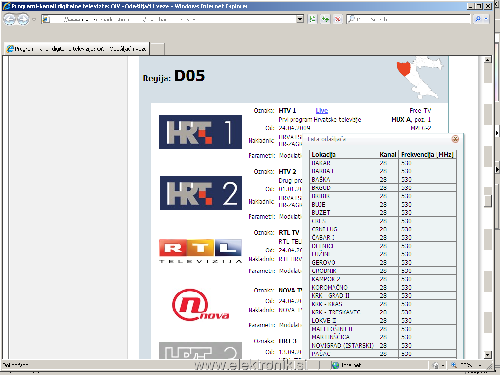This screenshot has height=375, width=500.
Task: Click the page scrollbar down arrow
Action: 488,355
